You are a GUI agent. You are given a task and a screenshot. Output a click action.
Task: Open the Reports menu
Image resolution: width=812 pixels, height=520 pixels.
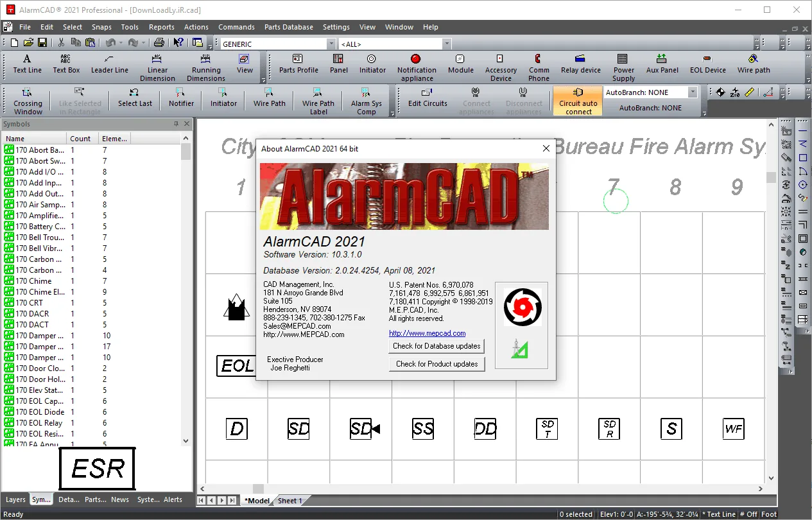162,27
